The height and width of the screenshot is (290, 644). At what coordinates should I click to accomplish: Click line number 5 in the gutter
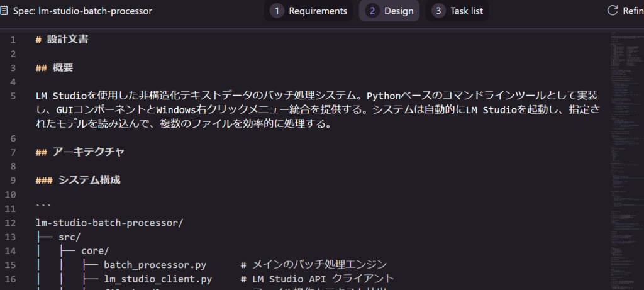[14, 96]
